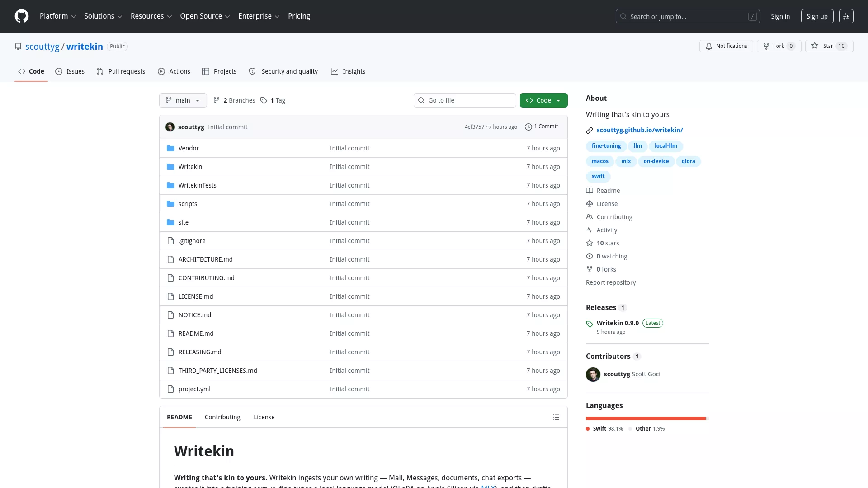Click the branches icon beside 2 Branches

pyautogui.click(x=217, y=100)
